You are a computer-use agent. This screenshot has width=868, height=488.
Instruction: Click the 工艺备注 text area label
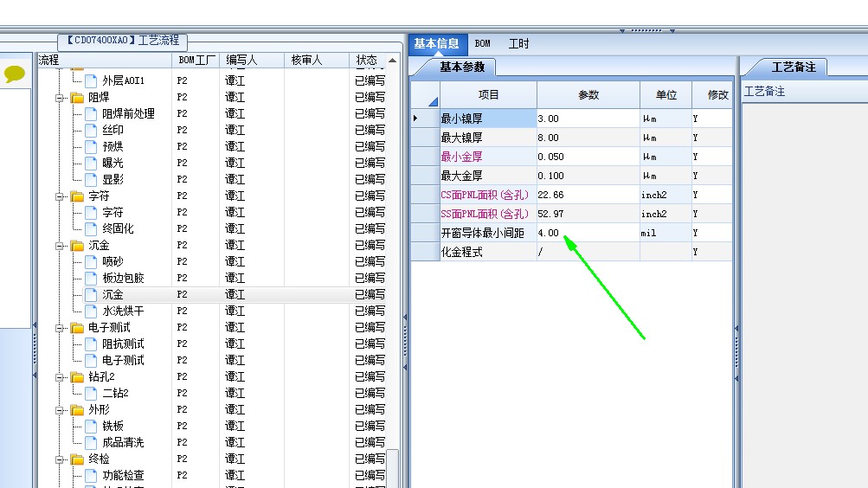(764, 92)
